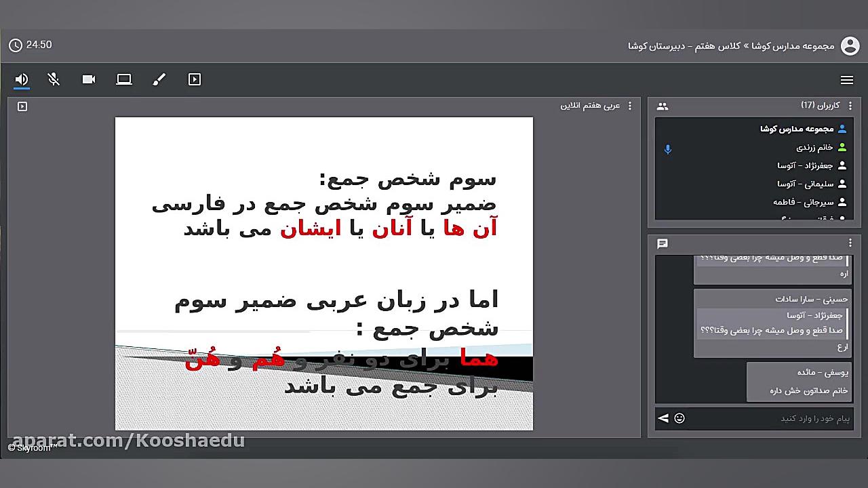The image size is (868, 488).
Task: Open the users panel options menu
Action: (851, 106)
